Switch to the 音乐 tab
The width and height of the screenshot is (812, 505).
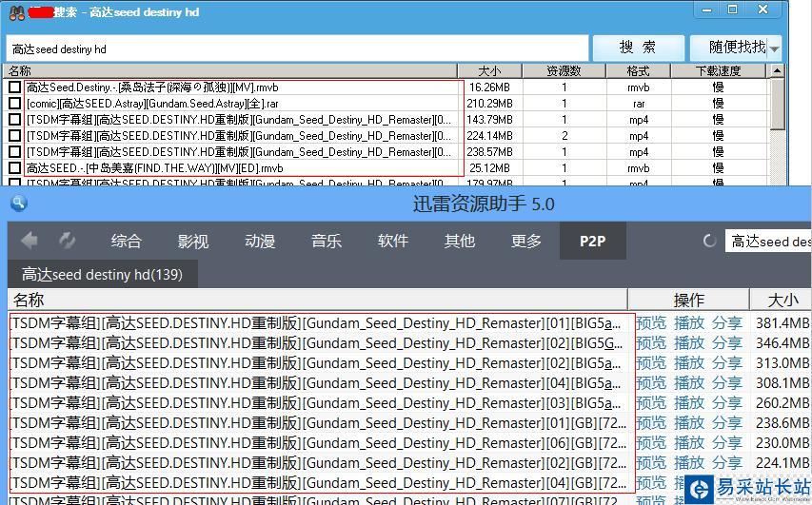pyautogui.click(x=327, y=241)
